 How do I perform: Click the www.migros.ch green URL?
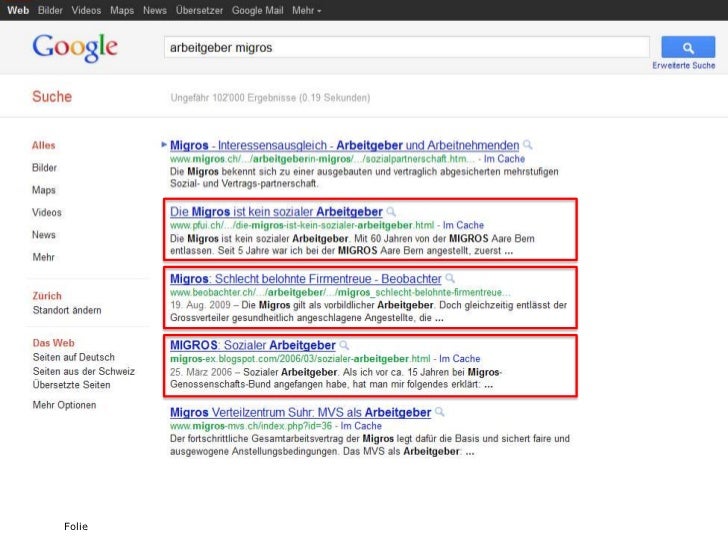point(322,159)
